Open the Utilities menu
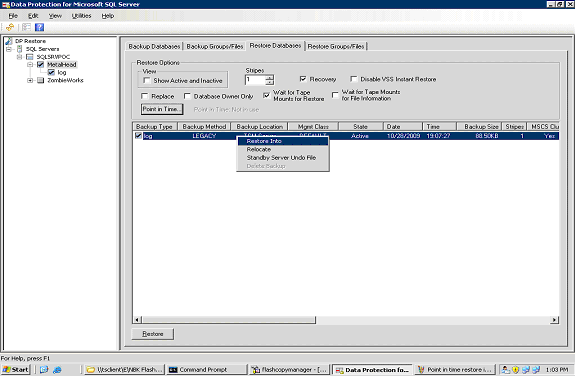The image size is (575, 376). (81, 16)
